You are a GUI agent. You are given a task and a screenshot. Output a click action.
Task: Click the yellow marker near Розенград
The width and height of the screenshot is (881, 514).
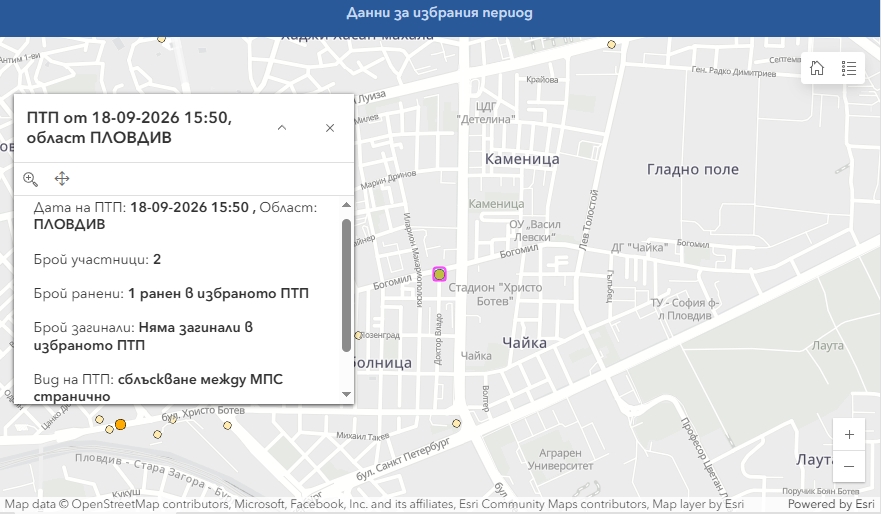coord(358,335)
